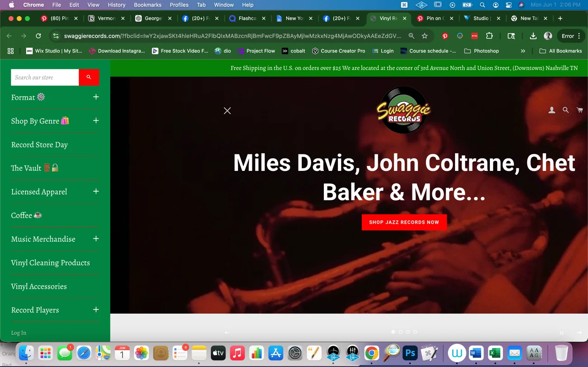This screenshot has width=588, height=367.
Task: Open Finder in the Dock
Action: [x=26, y=353]
